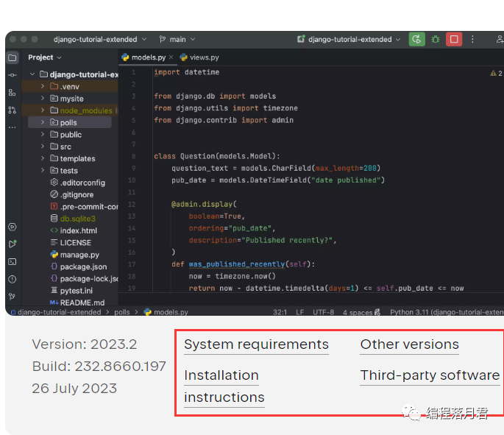
Task: Select the manage.py file
Action: tap(75, 255)
